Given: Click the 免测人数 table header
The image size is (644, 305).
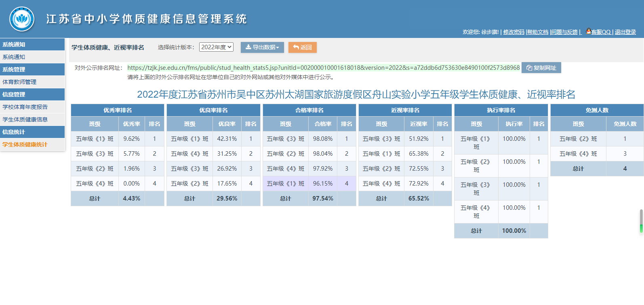Looking at the screenshot, I should 597,110.
